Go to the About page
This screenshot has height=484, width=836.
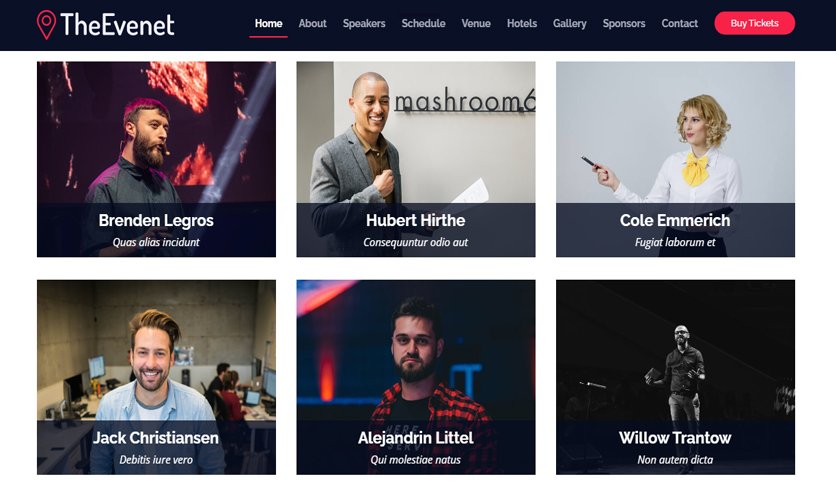pyautogui.click(x=312, y=23)
